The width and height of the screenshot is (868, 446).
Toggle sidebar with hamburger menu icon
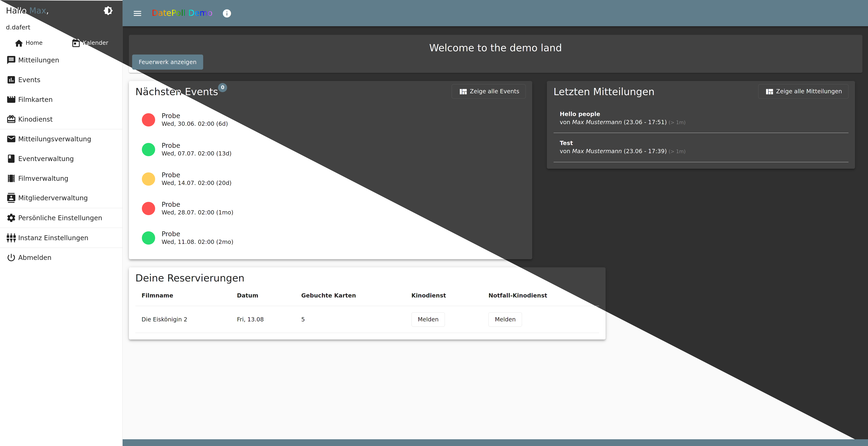coord(137,13)
